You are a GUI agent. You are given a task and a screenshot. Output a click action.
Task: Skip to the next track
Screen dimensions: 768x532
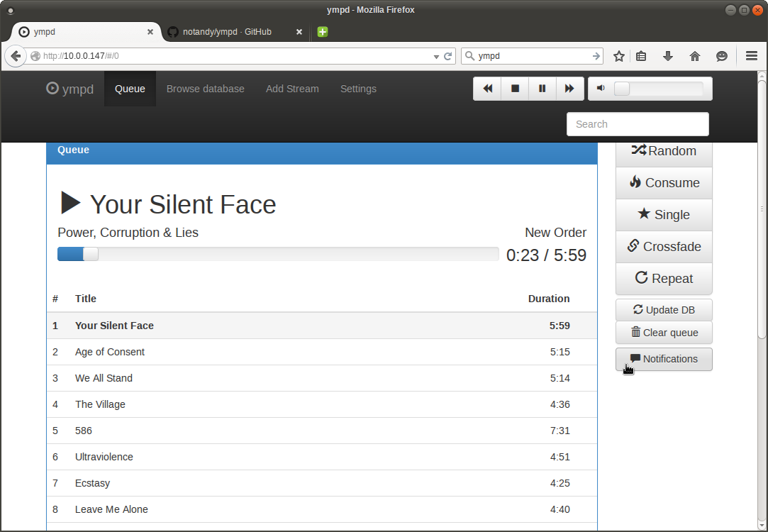pyautogui.click(x=569, y=88)
